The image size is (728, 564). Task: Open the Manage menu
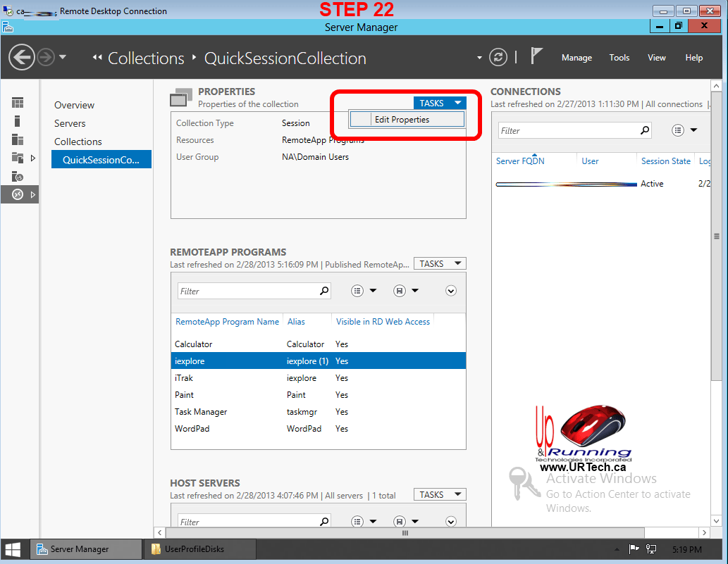(576, 58)
